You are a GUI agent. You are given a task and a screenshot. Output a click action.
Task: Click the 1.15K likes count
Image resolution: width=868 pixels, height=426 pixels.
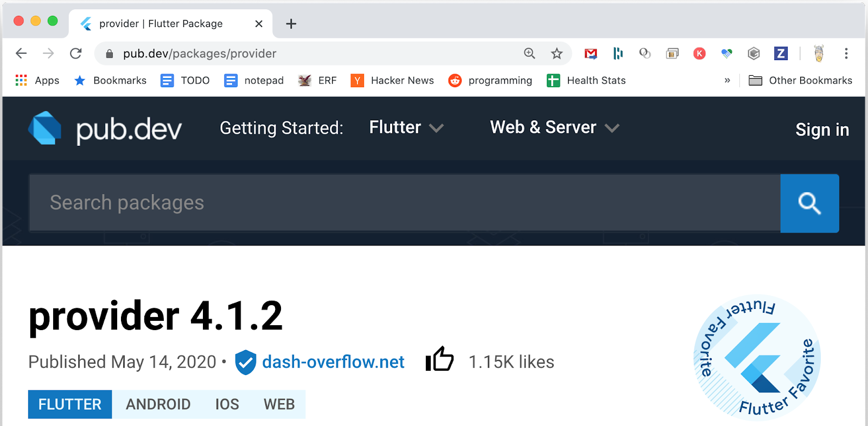511,362
